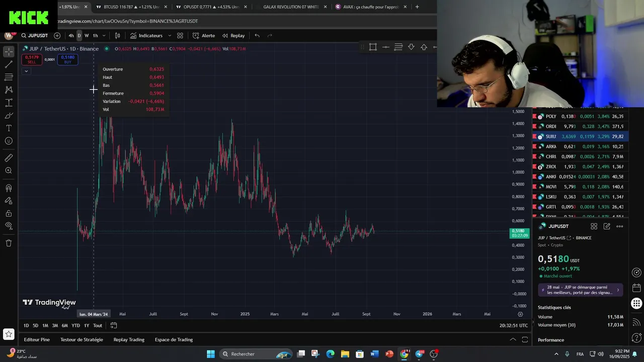This screenshot has width=644, height=362.
Task: Select the 3M date range
Action: point(55,326)
